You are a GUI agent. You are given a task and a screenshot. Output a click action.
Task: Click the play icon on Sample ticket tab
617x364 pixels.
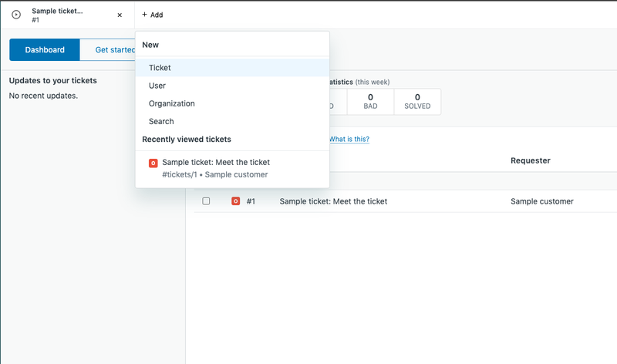(16, 15)
